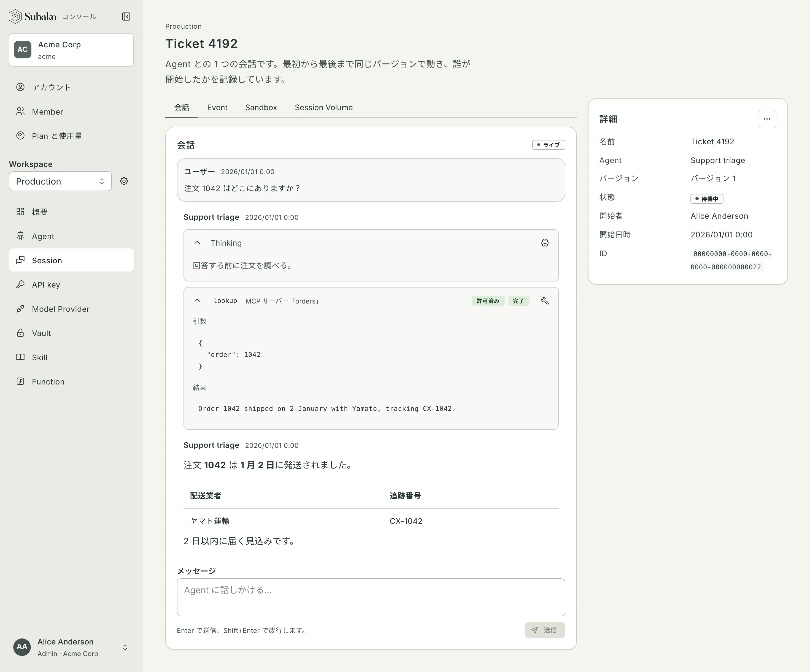Click Support triage agent value in details
810x672 pixels.
click(x=718, y=160)
